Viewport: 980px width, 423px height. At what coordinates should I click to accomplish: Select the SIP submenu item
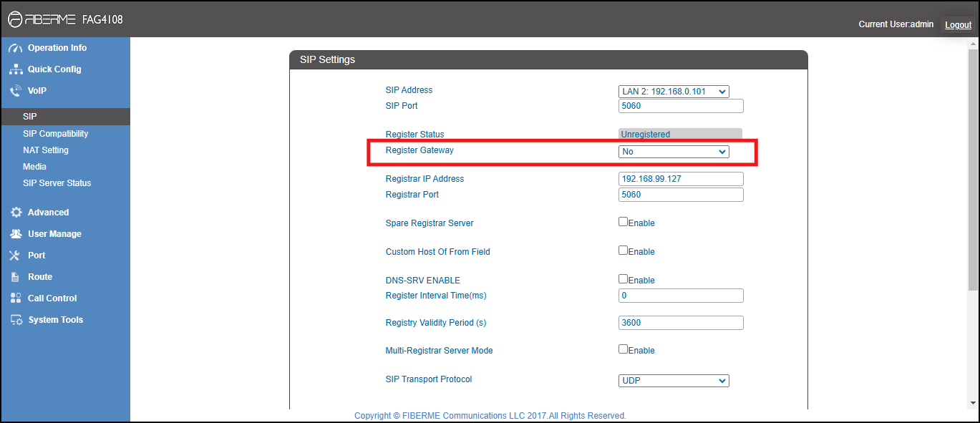pyautogui.click(x=65, y=117)
